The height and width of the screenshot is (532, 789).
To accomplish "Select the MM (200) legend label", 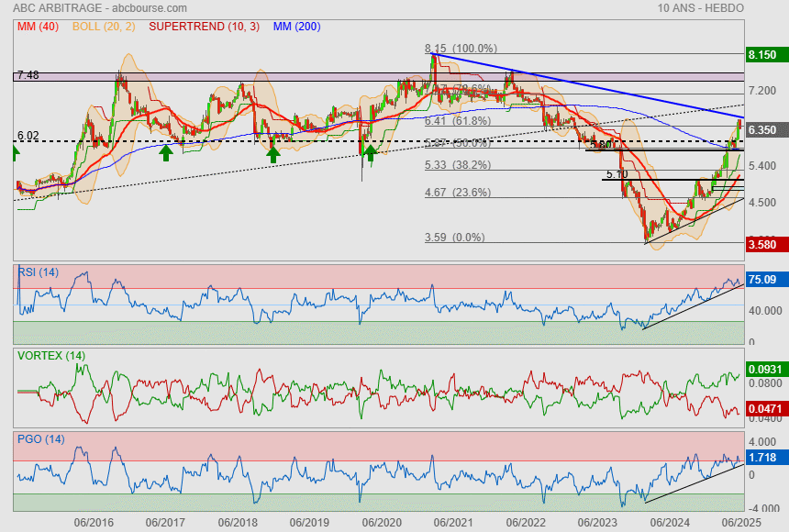I will pyautogui.click(x=296, y=27).
